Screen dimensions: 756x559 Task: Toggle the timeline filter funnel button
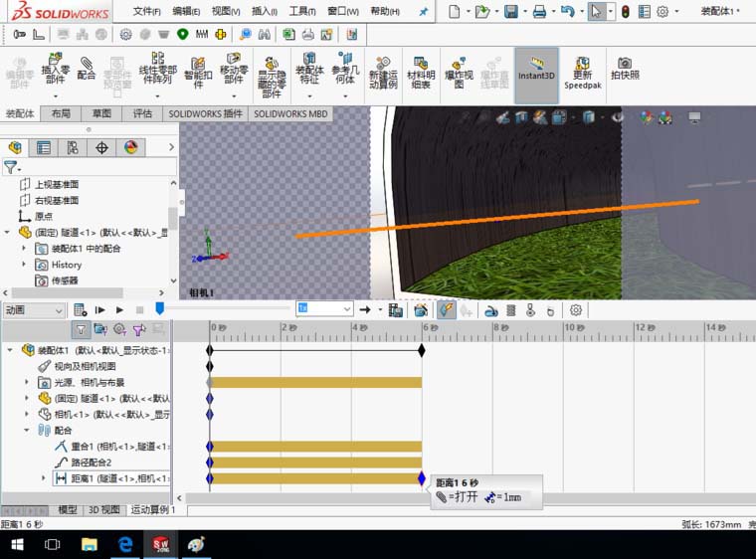(x=81, y=329)
